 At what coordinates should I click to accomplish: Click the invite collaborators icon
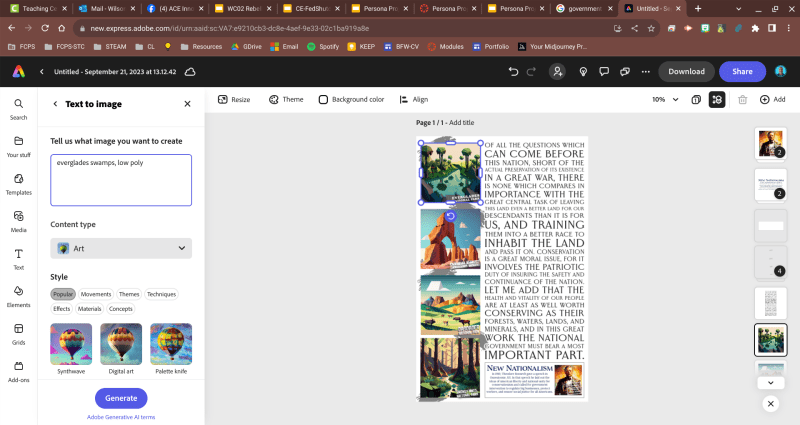[558, 72]
